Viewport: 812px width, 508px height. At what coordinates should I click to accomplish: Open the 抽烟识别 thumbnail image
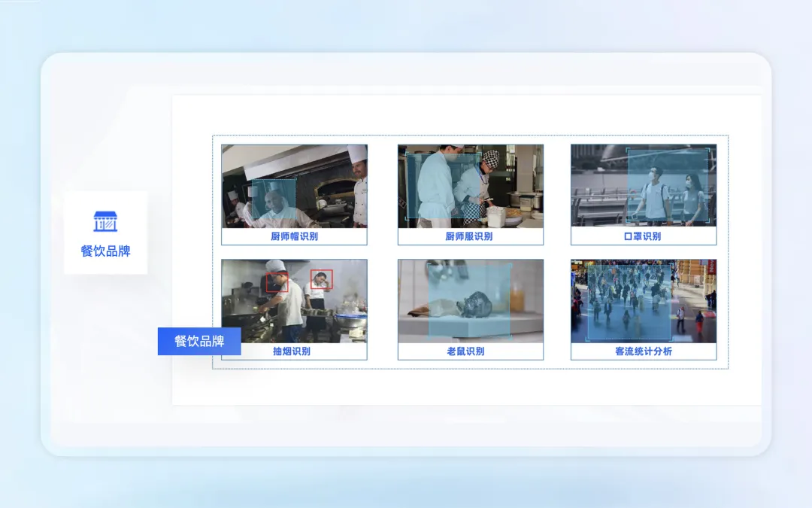tap(294, 301)
